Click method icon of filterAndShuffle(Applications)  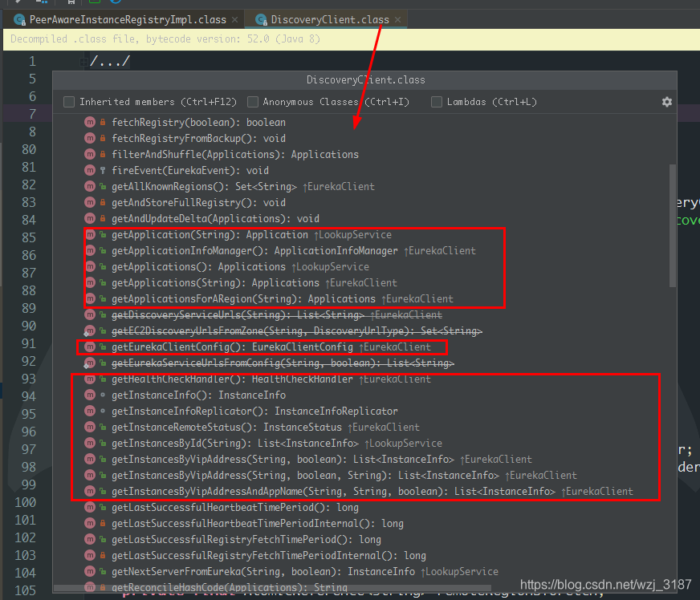coord(90,154)
